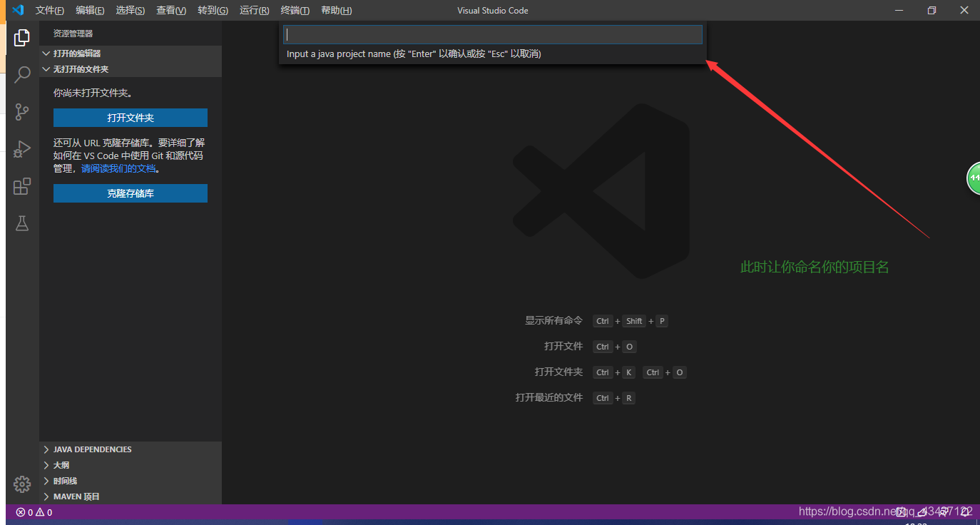Image resolution: width=980 pixels, height=525 pixels.
Task: Open the 编辑(E) menu
Action: [x=90, y=10]
